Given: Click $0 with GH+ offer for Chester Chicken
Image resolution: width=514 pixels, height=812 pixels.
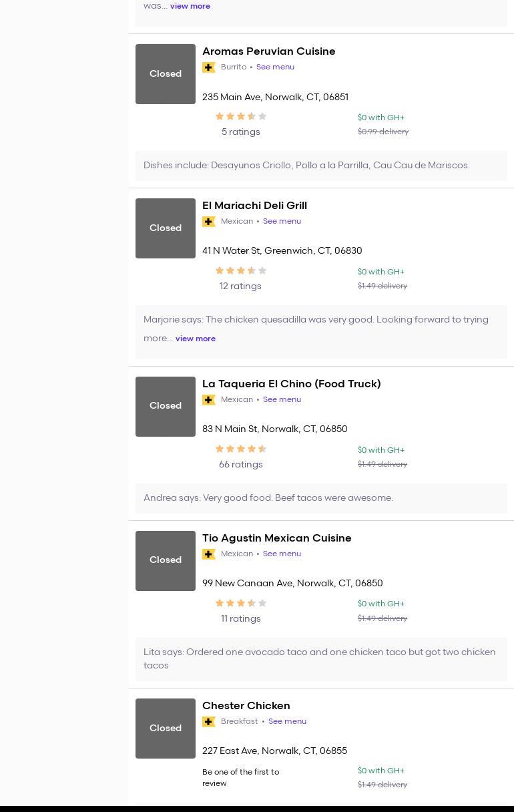Looking at the screenshot, I should (x=381, y=771).
